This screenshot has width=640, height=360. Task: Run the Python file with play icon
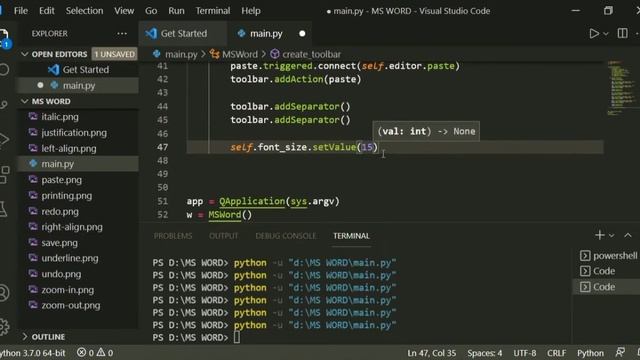point(594,33)
